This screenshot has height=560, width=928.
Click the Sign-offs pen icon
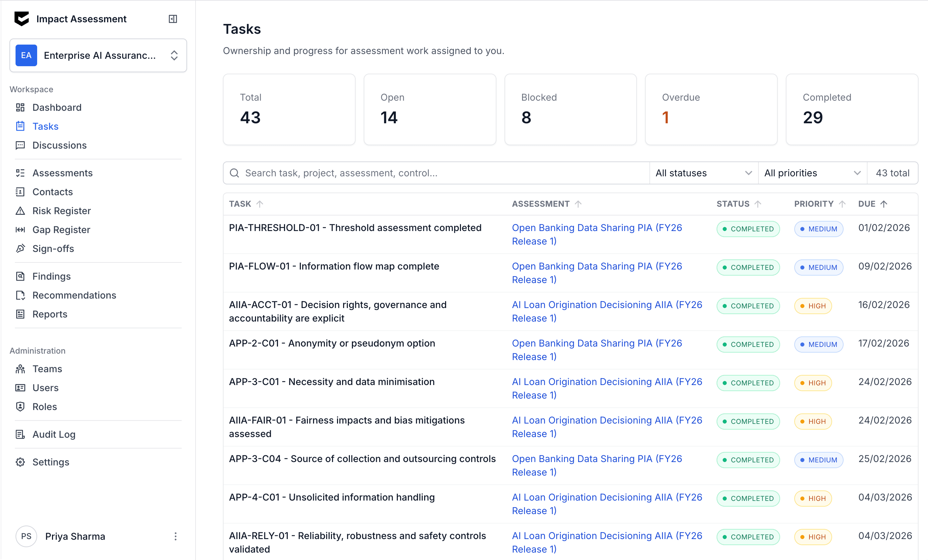20,249
